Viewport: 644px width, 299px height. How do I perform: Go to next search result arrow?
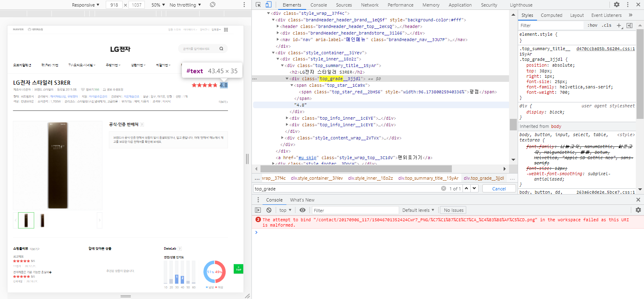click(474, 188)
